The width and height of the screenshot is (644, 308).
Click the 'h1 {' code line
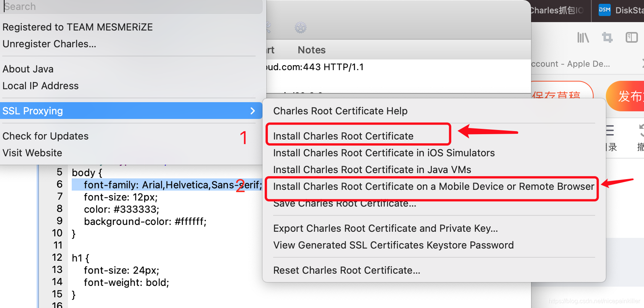click(x=80, y=258)
